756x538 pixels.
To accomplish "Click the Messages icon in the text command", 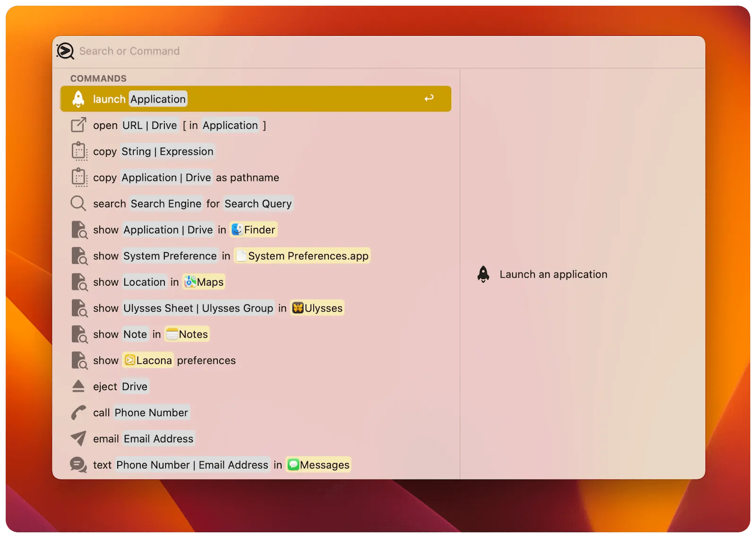I will coord(293,464).
